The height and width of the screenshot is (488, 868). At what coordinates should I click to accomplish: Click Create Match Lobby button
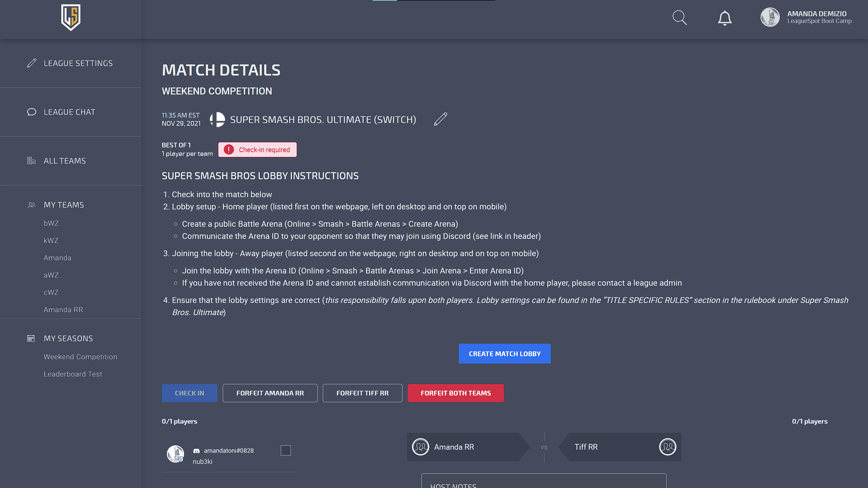pyautogui.click(x=505, y=354)
